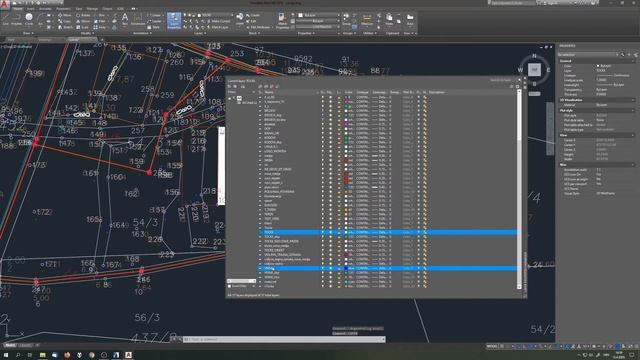
Task: Open the Dimension tool
Action: click(138, 19)
